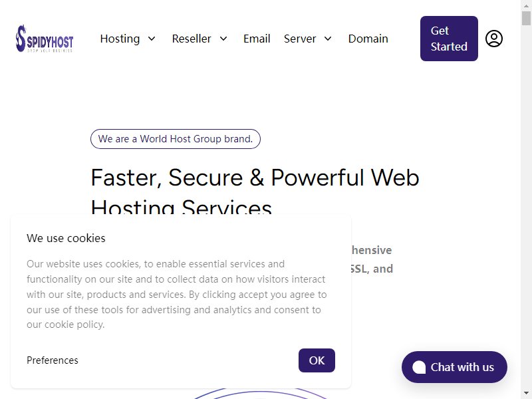Screen dimensions: 532x399
Task: Click the chat bubble icon
Action: [419, 367]
